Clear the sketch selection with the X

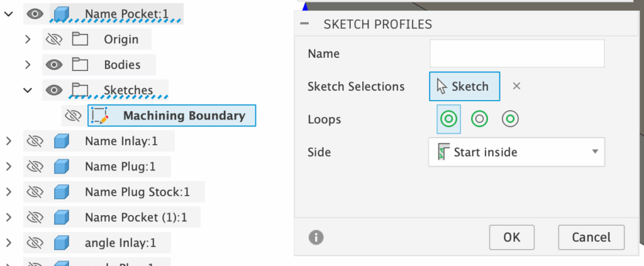click(516, 86)
